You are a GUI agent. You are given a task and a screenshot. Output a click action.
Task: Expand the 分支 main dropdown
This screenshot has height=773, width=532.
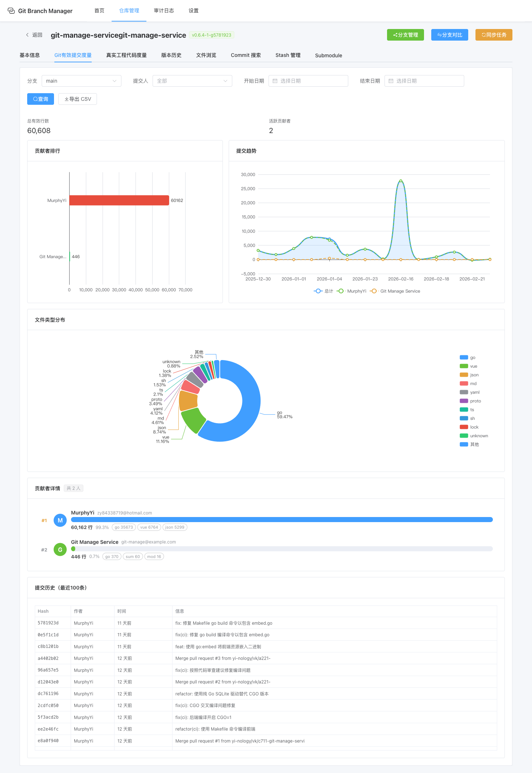tap(81, 81)
